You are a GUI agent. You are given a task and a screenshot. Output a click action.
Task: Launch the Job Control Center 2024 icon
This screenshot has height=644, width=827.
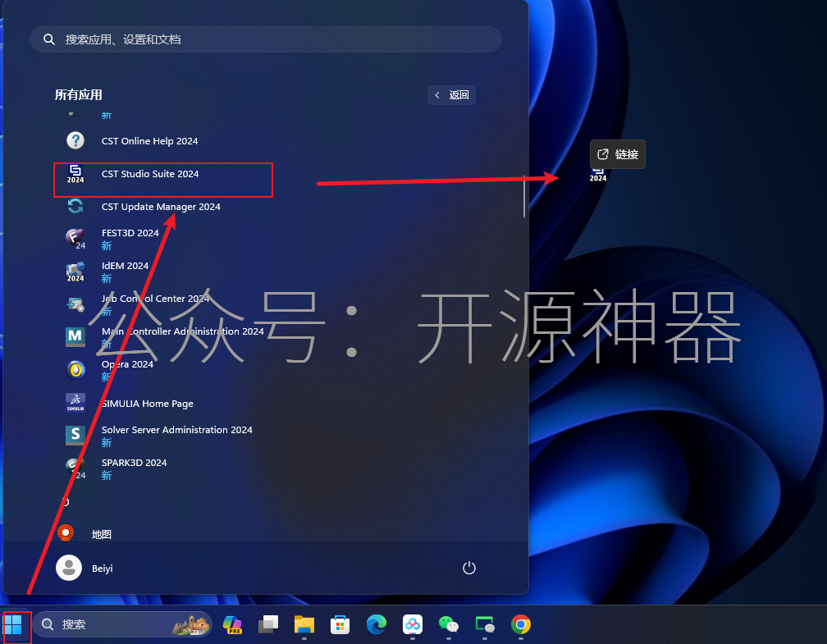tap(75, 304)
